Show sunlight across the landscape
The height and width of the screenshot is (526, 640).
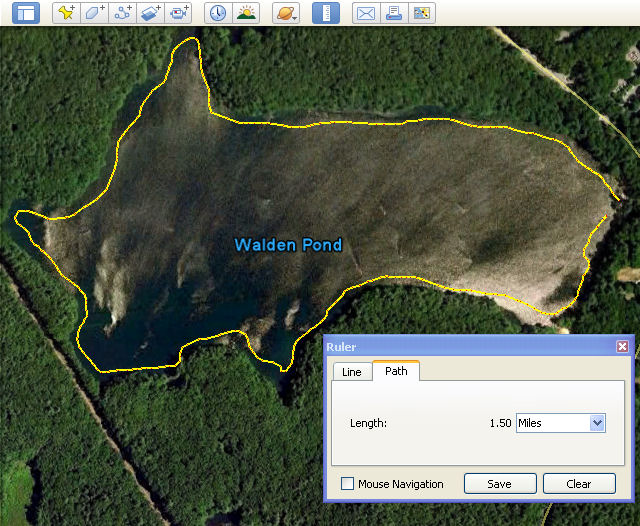246,13
